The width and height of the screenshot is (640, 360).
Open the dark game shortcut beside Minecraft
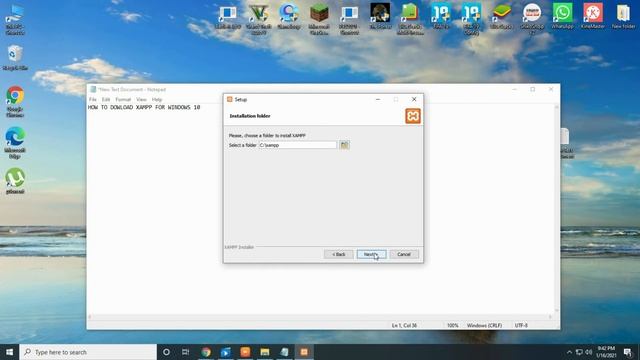point(380,16)
